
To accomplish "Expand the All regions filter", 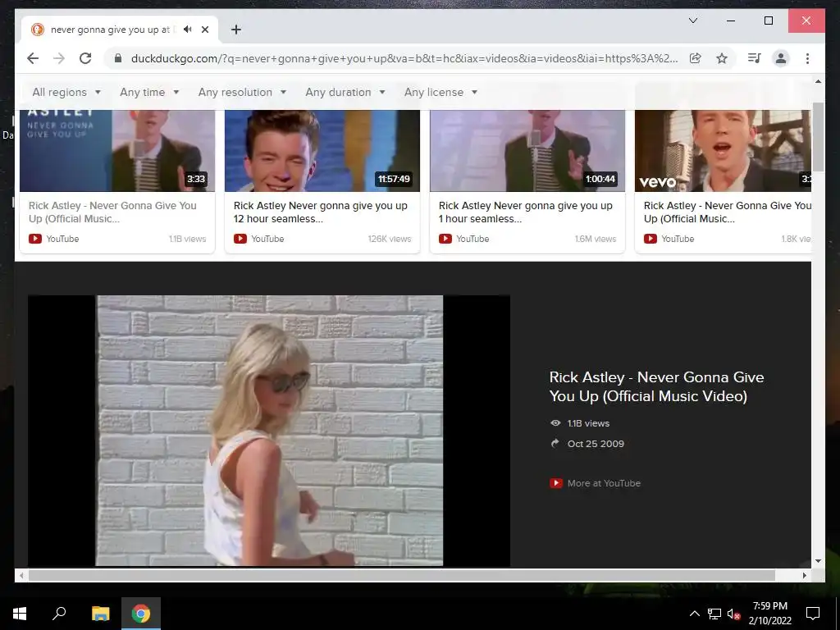I will (x=66, y=92).
